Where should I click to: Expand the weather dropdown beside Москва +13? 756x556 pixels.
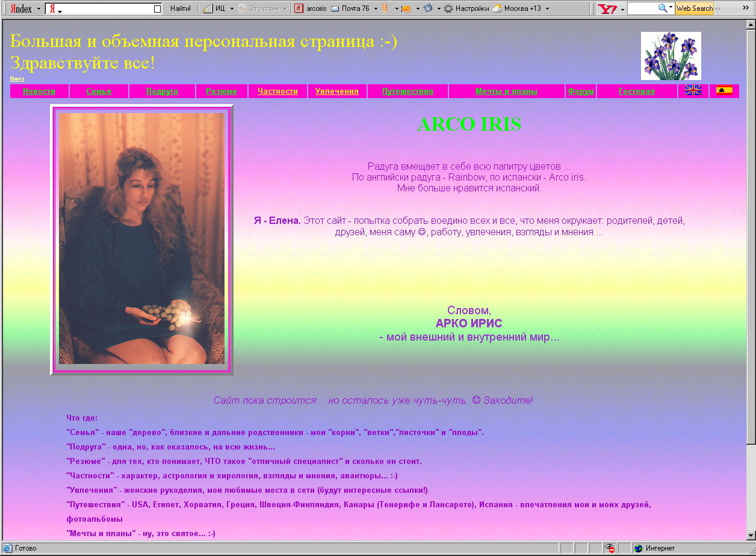pos(548,8)
